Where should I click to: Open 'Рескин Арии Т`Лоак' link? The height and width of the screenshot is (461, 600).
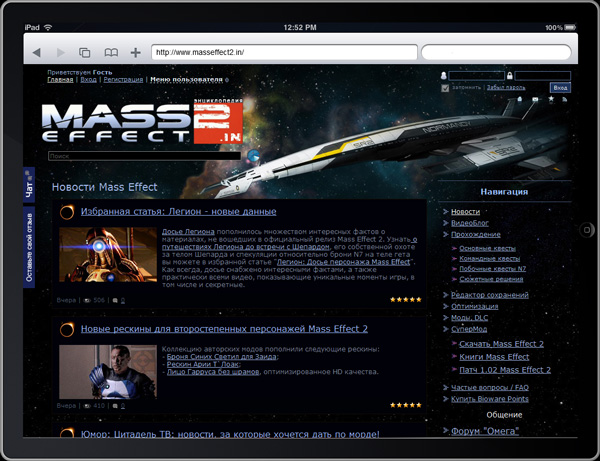(x=203, y=364)
